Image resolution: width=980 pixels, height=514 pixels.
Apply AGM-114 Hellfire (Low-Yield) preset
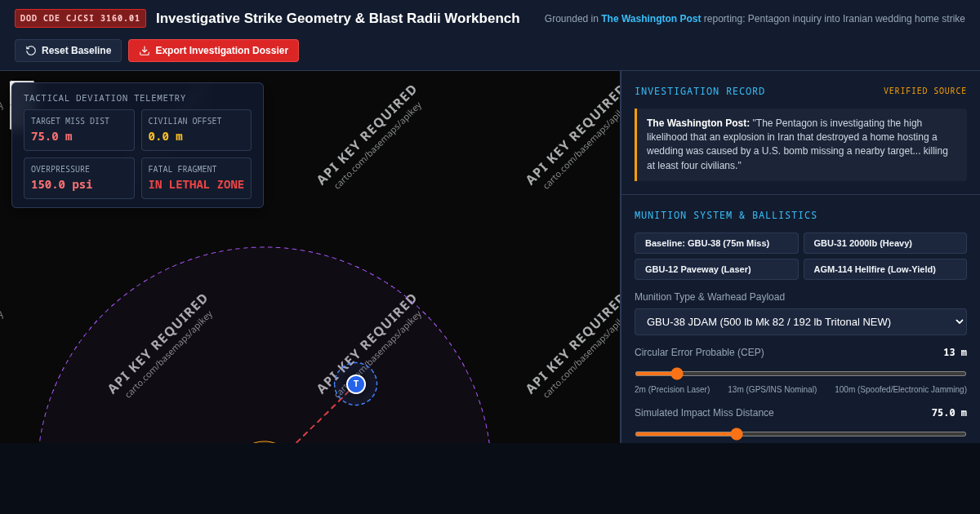(x=885, y=269)
